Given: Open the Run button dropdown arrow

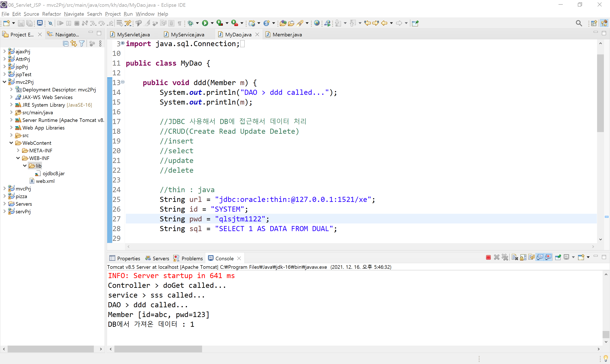Looking at the screenshot, I should click(212, 23).
